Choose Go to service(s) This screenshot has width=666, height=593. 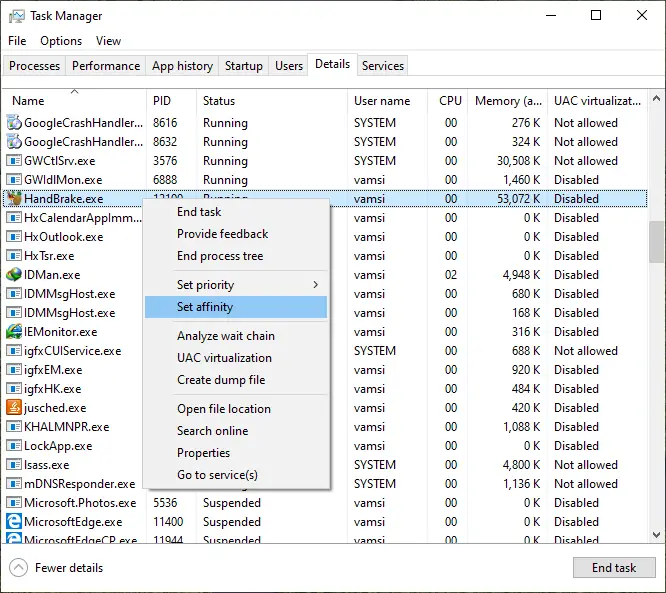coord(236,475)
